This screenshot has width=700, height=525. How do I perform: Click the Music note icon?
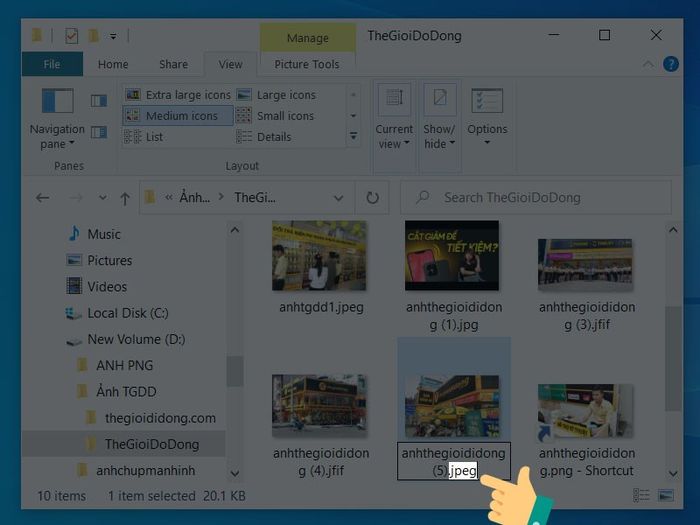pyautogui.click(x=74, y=233)
